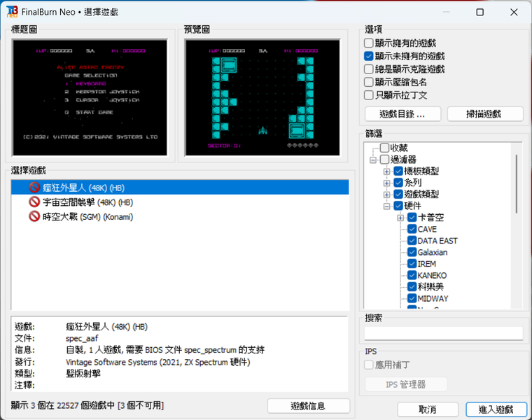
Task: Click genre value 豎版射擊
Action: click(83, 374)
